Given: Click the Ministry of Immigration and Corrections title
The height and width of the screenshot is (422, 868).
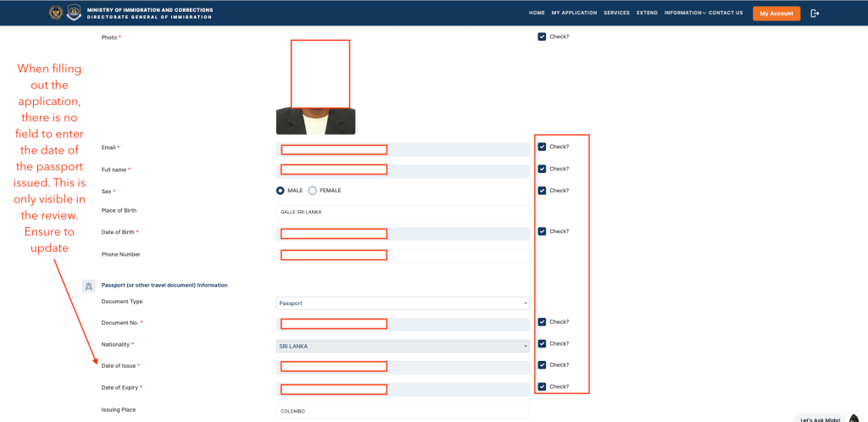Looking at the screenshot, I should [x=149, y=10].
